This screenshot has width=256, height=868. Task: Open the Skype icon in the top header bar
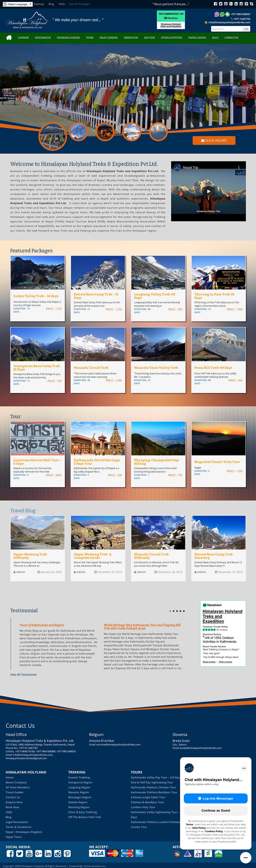(x=251, y=4)
